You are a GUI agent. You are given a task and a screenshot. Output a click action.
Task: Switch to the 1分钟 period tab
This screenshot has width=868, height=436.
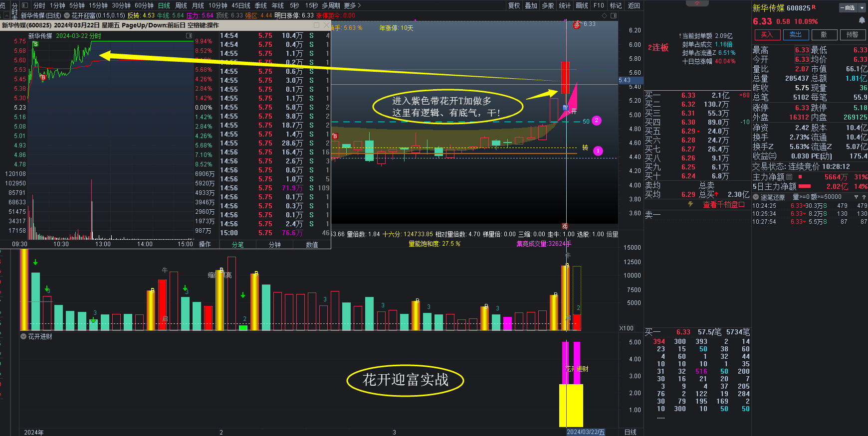[x=58, y=5]
